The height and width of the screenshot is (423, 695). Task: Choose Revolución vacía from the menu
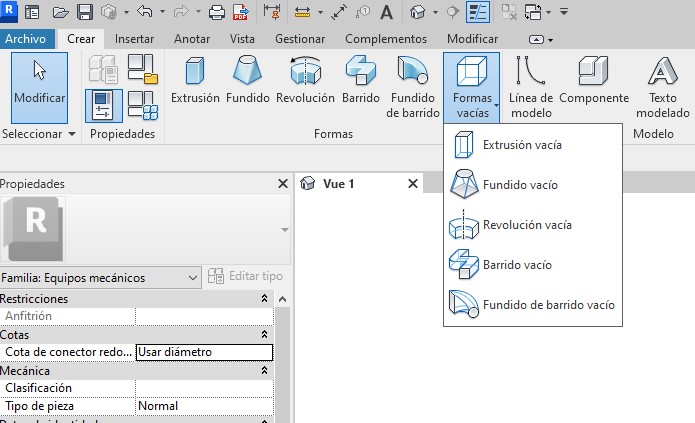[x=526, y=225]
